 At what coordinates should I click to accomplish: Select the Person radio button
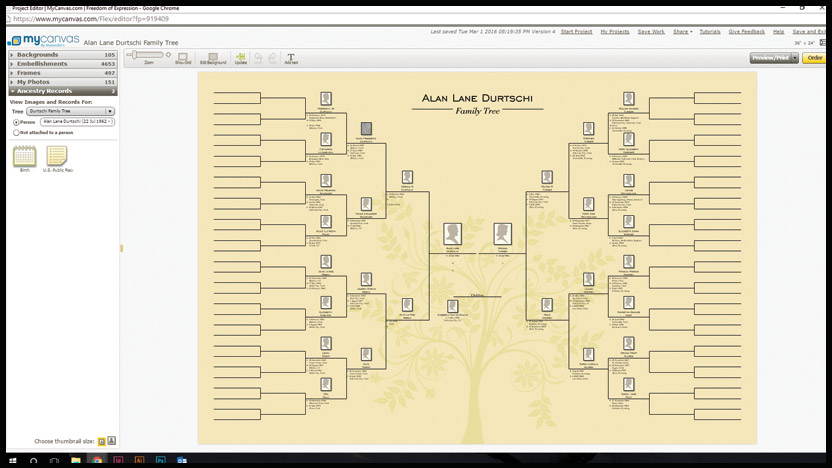point(16,122)
